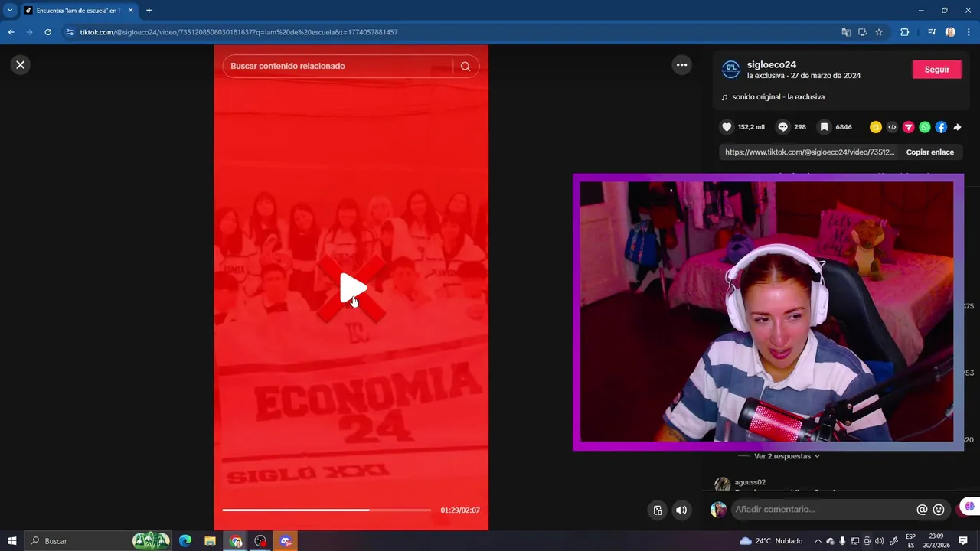This screenshot has width=980, height=551.
Task: Close the Encuentra 'lam de escuela' tab
Action: click(130, 11)
